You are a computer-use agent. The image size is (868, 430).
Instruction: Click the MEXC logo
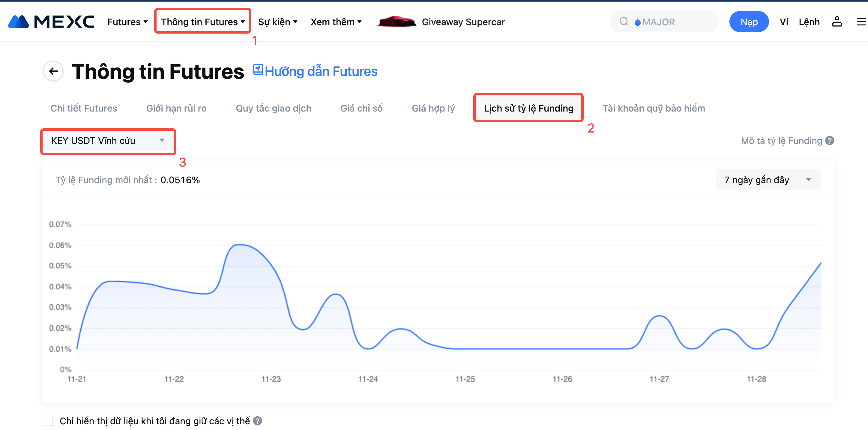coord(51,22)
